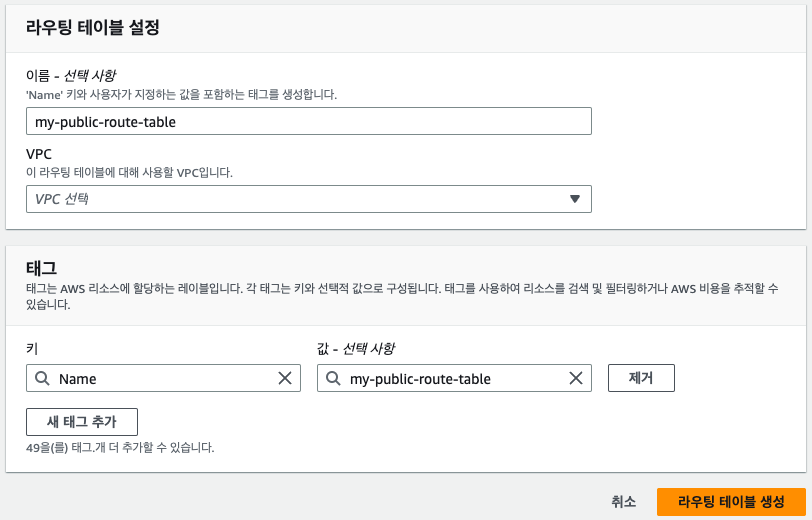Click 취소 to cancel
812x520 pixels.
coord(624,501)
